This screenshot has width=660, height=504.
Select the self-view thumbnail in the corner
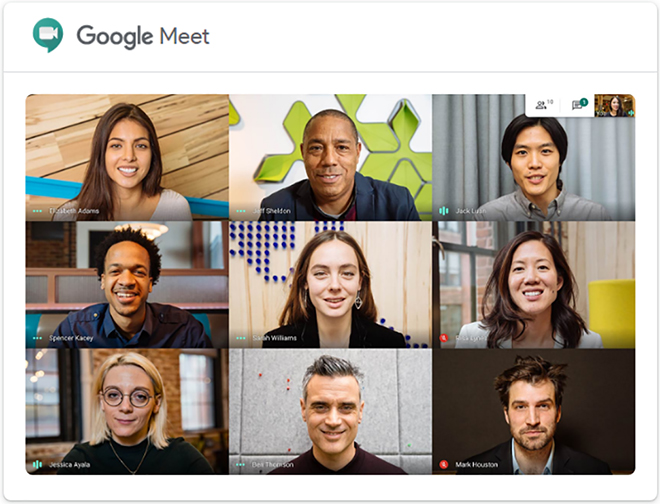click(x=614, y=106)
